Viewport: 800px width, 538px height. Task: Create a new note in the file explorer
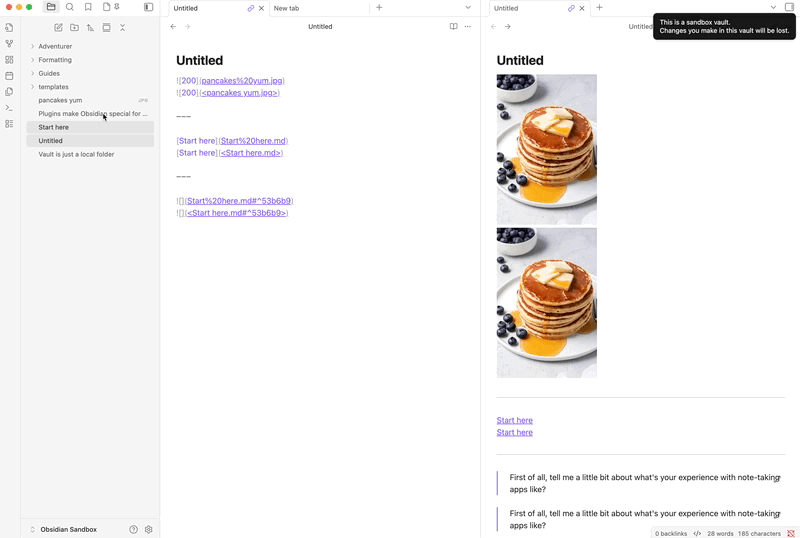[x=58, y=28]
